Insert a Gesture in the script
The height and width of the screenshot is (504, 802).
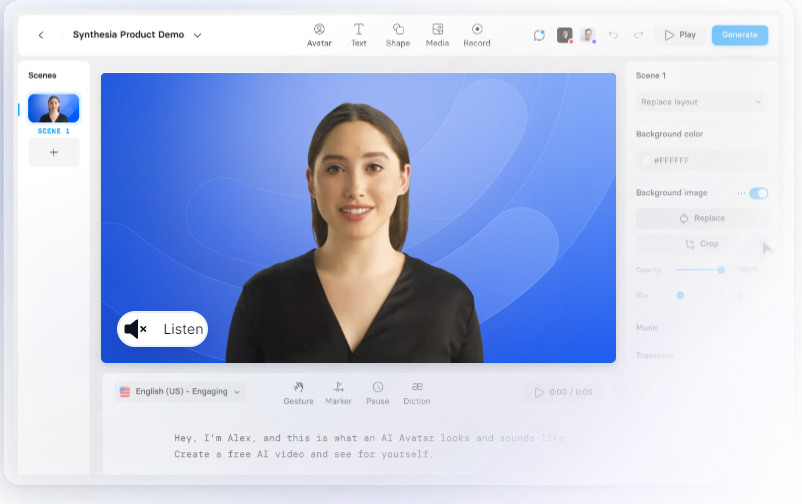click(298, 393)
